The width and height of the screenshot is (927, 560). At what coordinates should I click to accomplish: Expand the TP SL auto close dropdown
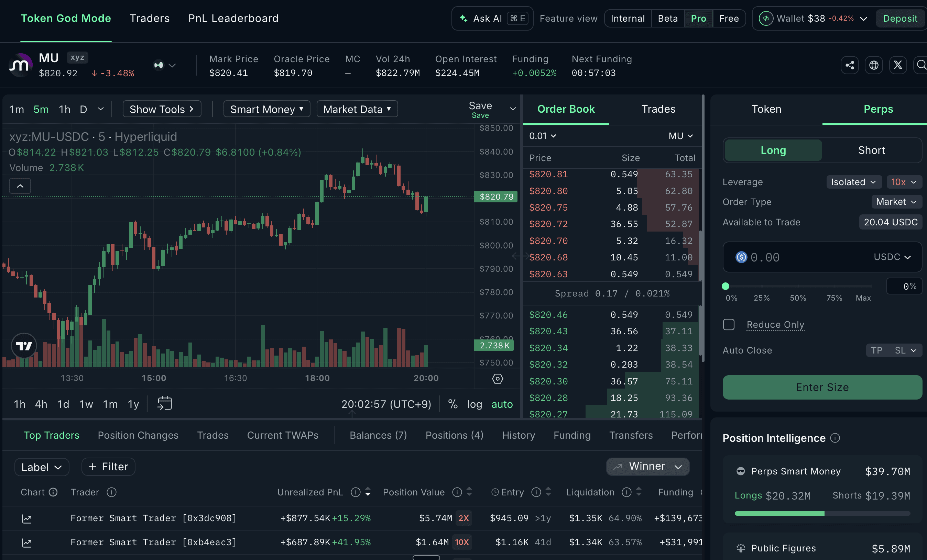pos(894,350)
